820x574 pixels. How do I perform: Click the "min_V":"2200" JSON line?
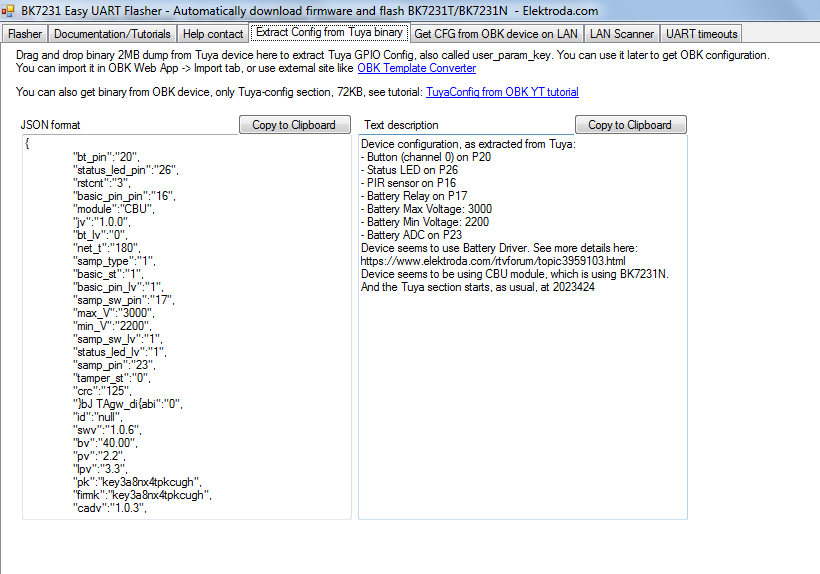(112, 326)
